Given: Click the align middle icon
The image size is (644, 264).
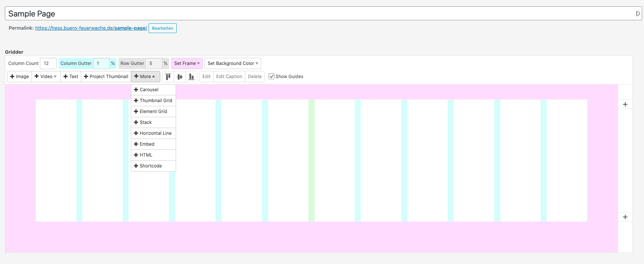Looking at the screenshot, I should pyautogui.click(x=180, y=77).
